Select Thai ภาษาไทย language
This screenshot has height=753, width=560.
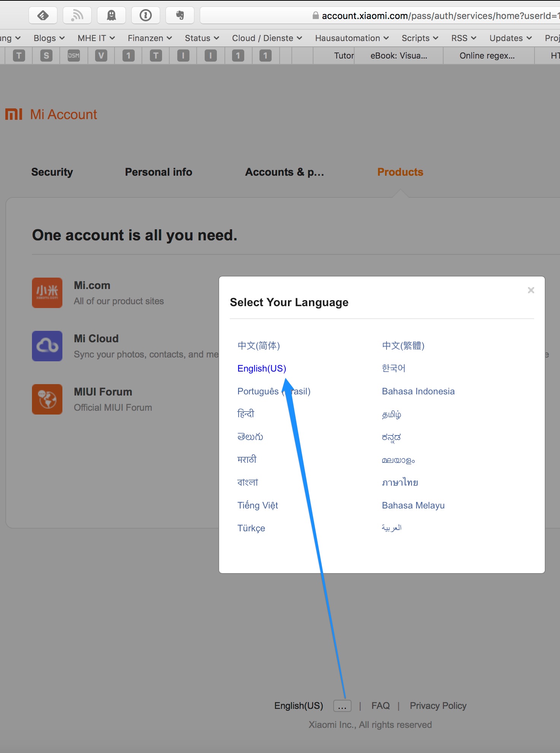pyautogui.click(x=400, y=482)
